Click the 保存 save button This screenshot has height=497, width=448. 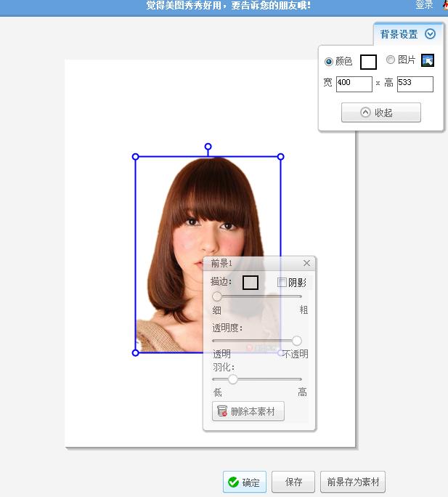pyautogui.click(x=293, y=482)
